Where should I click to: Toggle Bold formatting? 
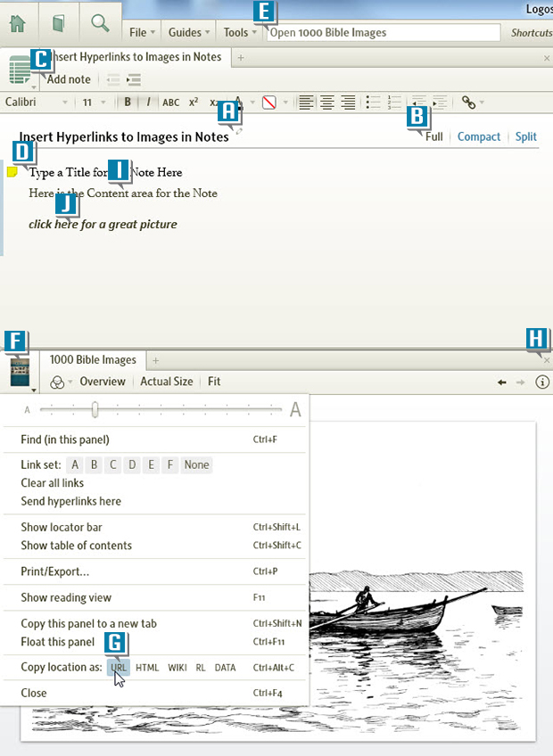(128, 103)
